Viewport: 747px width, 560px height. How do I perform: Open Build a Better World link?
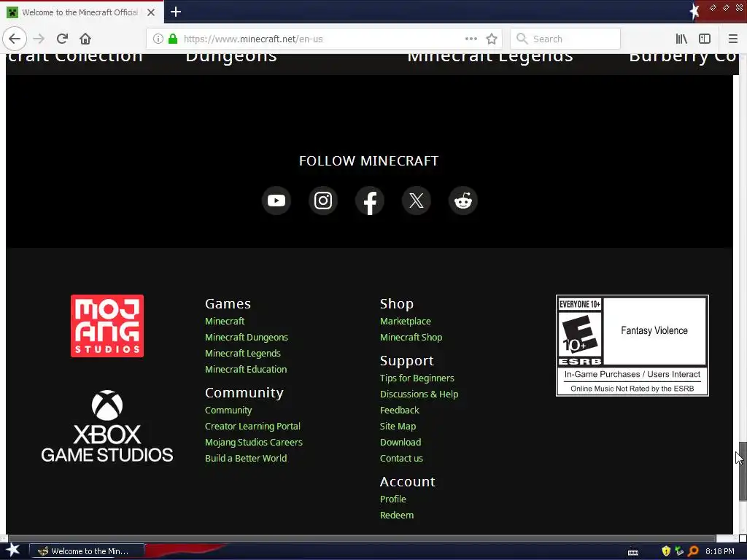[246, 458]
